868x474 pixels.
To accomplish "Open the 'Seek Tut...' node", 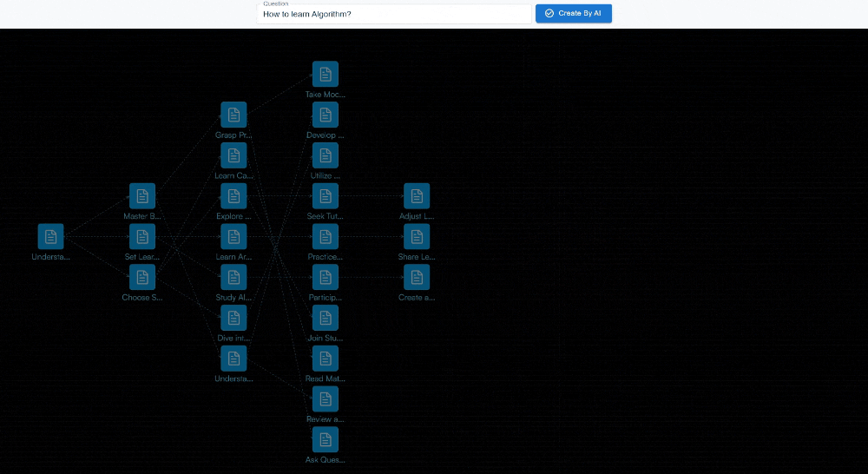I will point(325,196).
